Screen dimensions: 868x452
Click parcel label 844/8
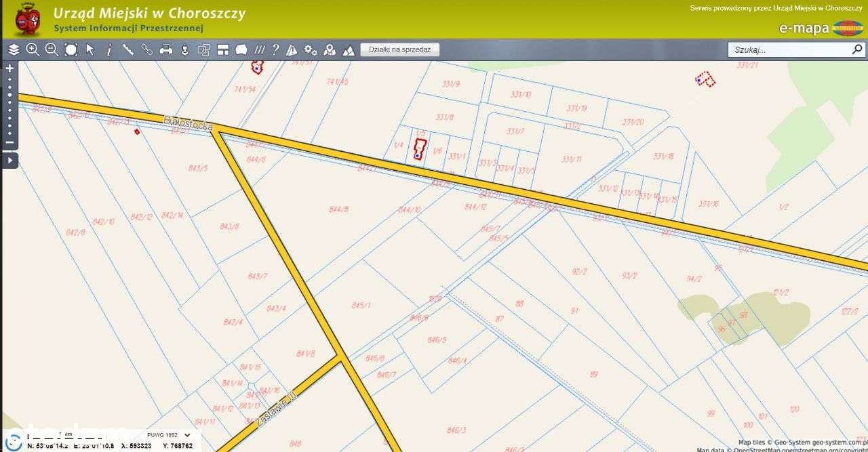tap(338, 209)
